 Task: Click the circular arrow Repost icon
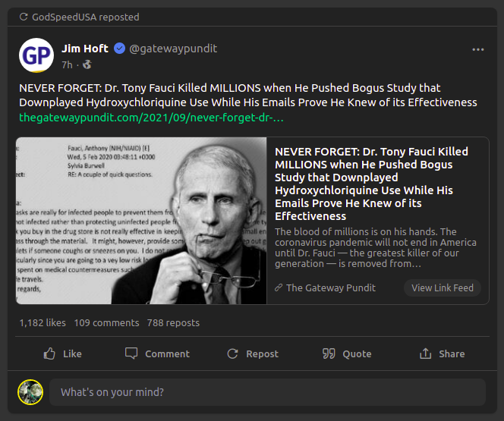point(233,353)
